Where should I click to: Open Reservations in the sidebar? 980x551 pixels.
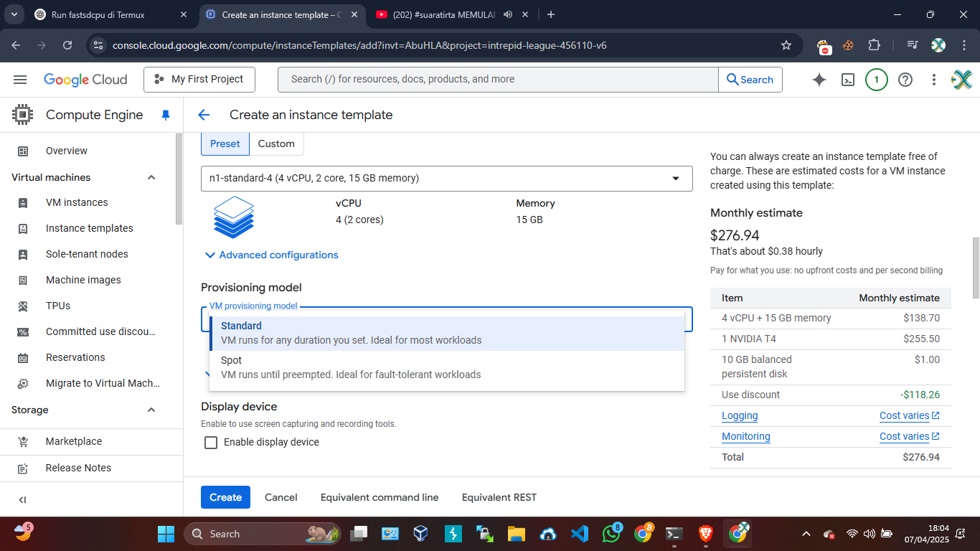click(75, 357)
